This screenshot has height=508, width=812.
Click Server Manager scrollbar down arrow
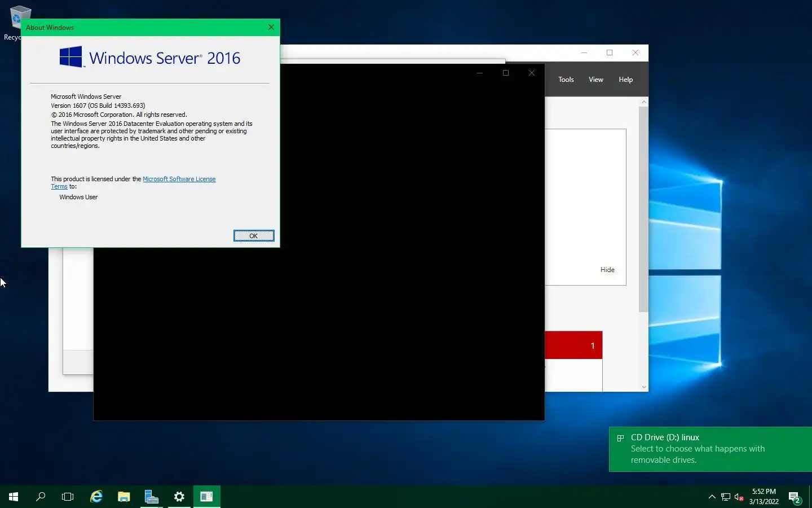pos(644,387)
